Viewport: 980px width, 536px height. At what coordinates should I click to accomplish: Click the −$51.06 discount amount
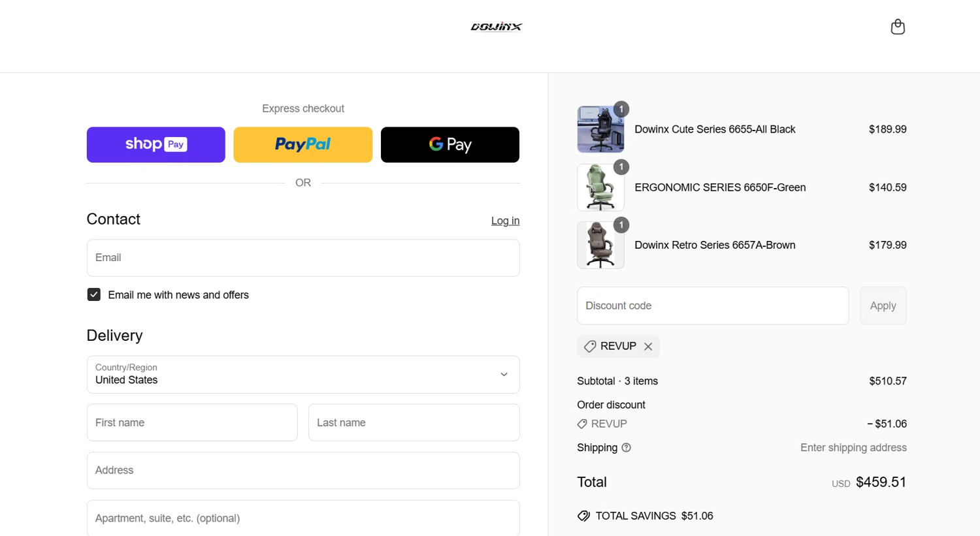point(887,424)
